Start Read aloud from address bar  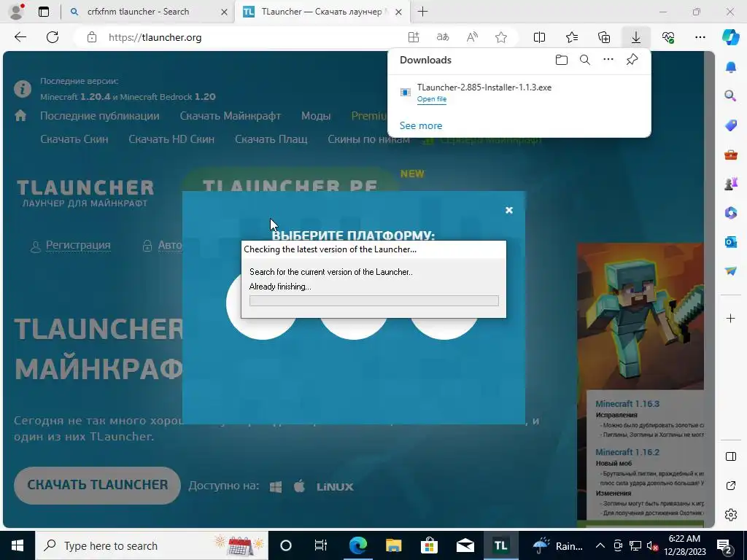[472, 37]
